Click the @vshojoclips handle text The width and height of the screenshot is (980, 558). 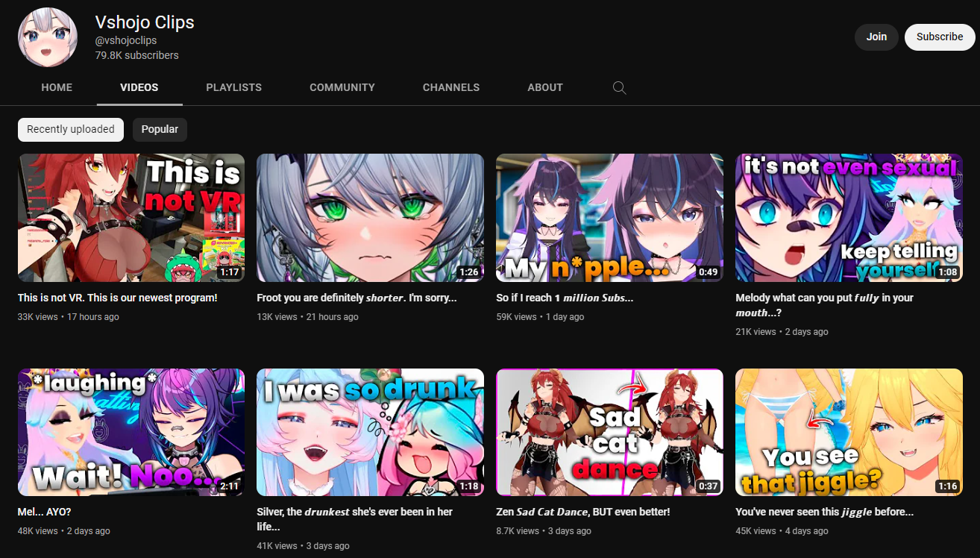[126, 40]
